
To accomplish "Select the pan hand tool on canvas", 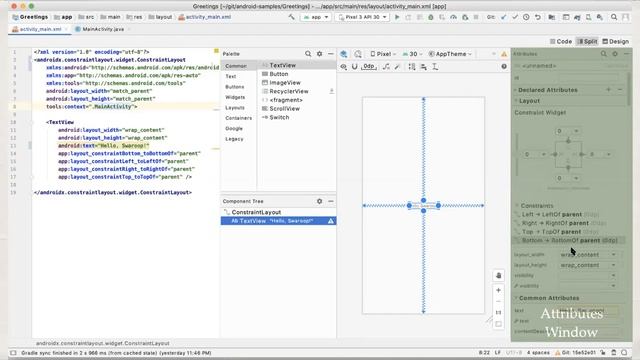I will click(x=498, y=276).
